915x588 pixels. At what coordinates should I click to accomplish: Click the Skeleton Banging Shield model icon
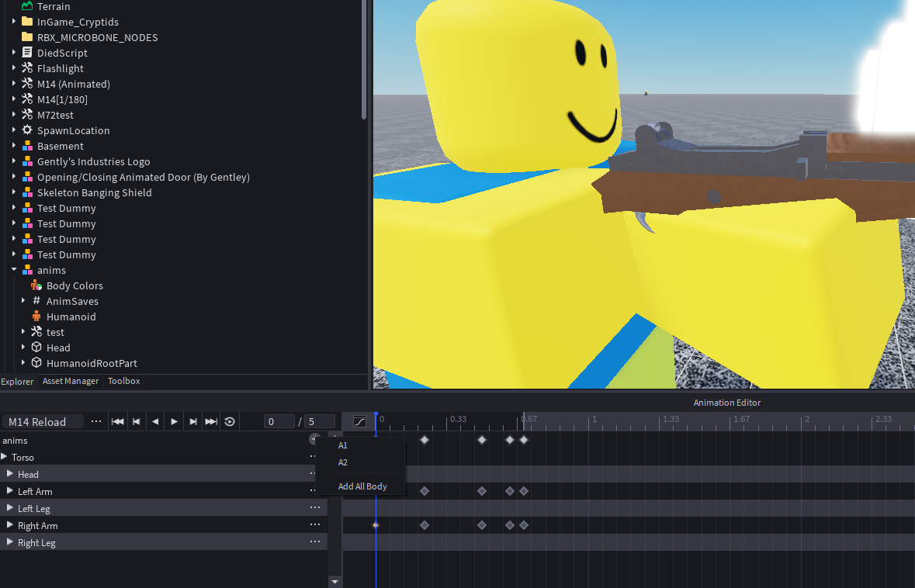click(x=27, y=192)
